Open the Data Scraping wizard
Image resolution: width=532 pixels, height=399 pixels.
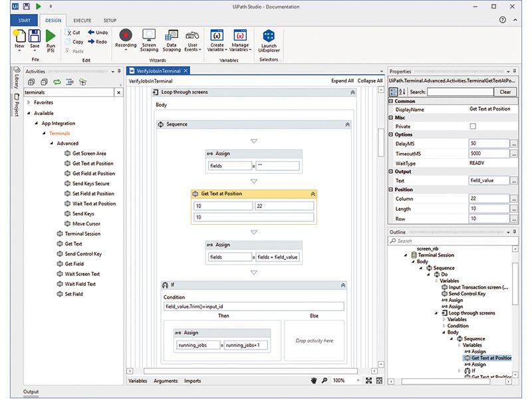pyautogui.click(x=172, y=41)
